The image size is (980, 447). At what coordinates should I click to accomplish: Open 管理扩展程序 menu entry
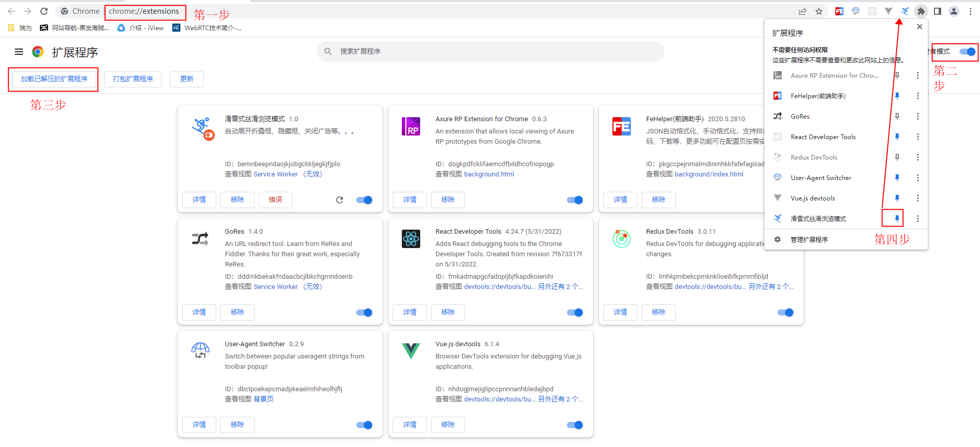846,239
